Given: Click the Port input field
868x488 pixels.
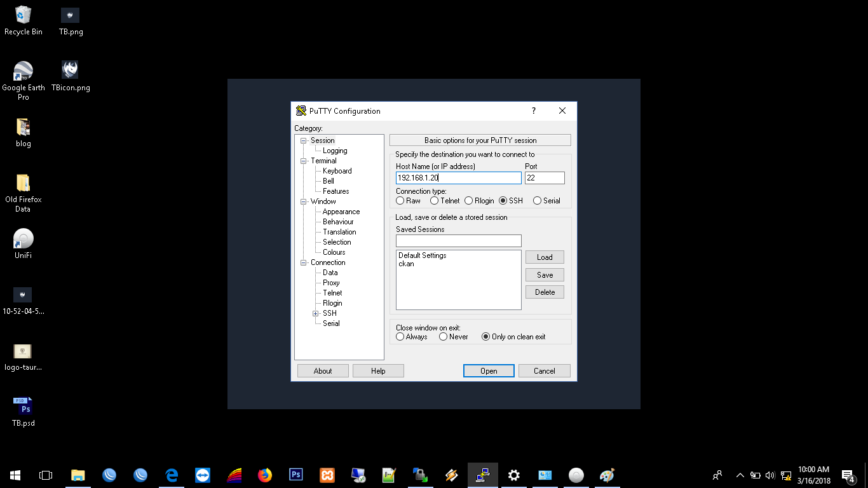Looking at the screenshot, I should pyautogui.click(x=545, y=178).
